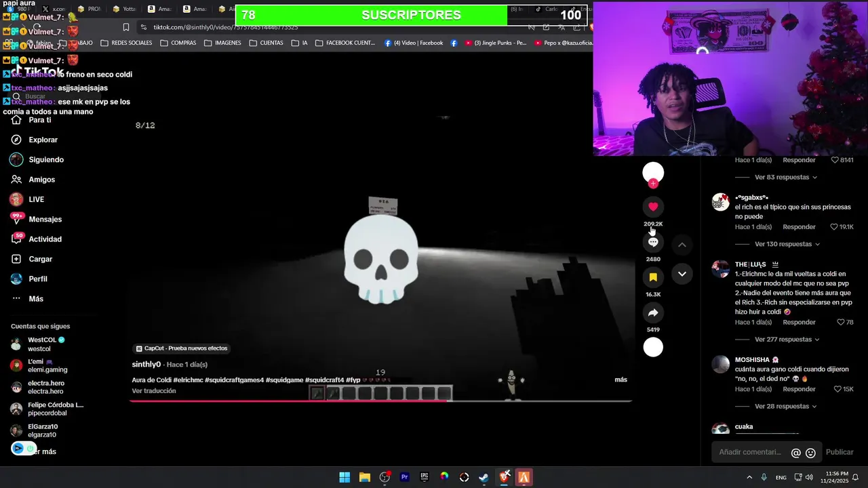Open Felipe Córdoba pipecordobal account
Viewport: 868px width, 488px height.
pyautogui.click(x=46, y=409)
